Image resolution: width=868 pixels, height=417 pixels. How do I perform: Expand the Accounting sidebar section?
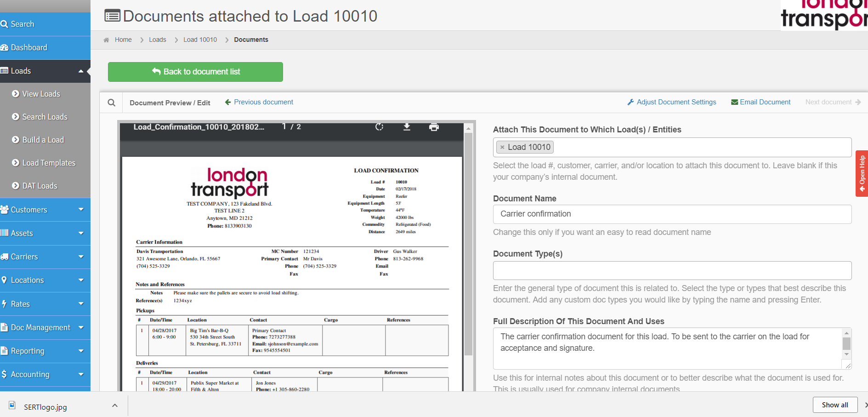pos(45,374)
